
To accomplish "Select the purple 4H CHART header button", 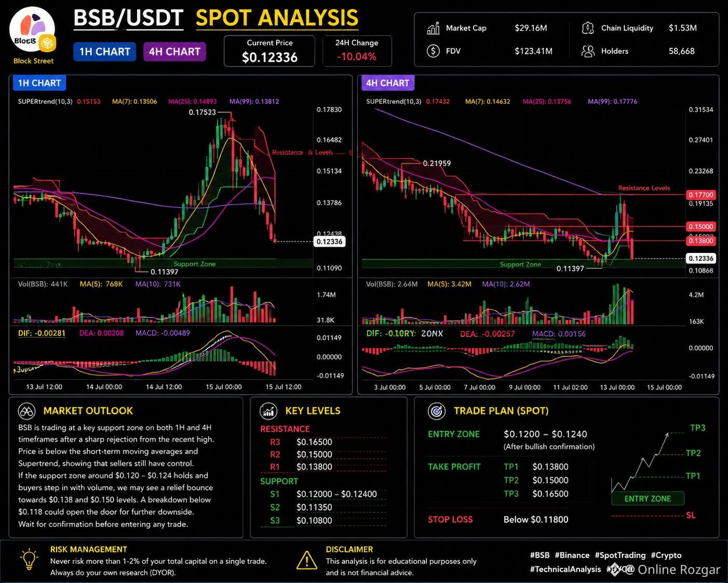I will pos(174,51).
